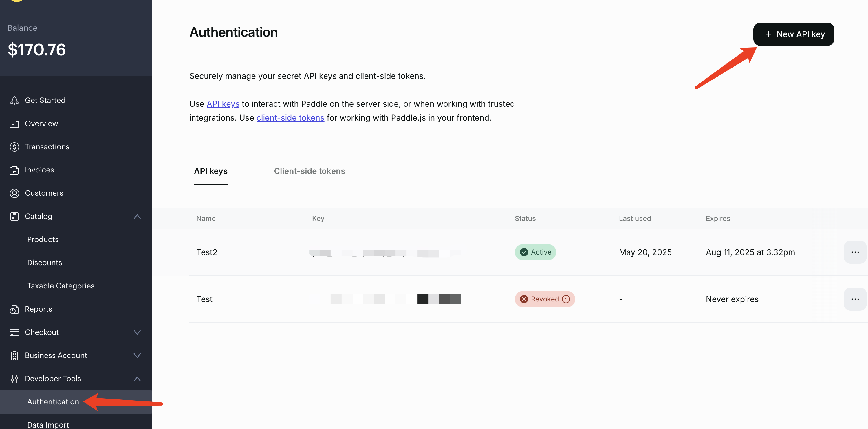
Task: Switch to the Client-side tokens tab
Action: [309, 171]
